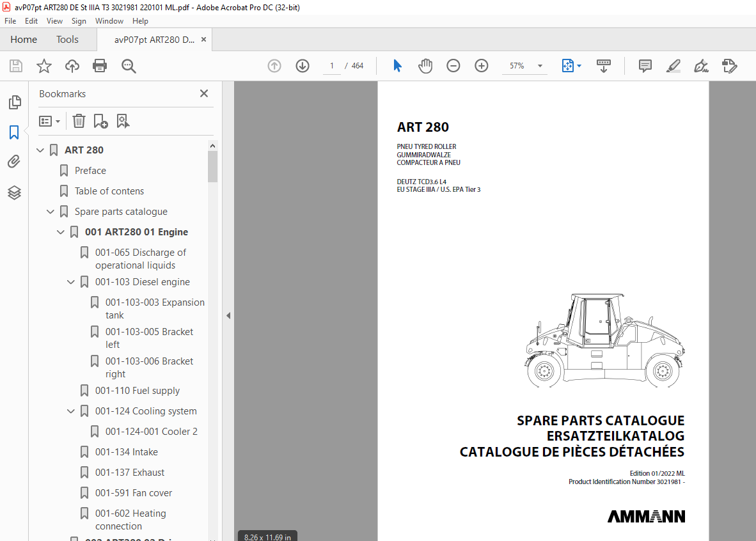
Task: Go to previous page arrow
Action: tap(274, 66)
